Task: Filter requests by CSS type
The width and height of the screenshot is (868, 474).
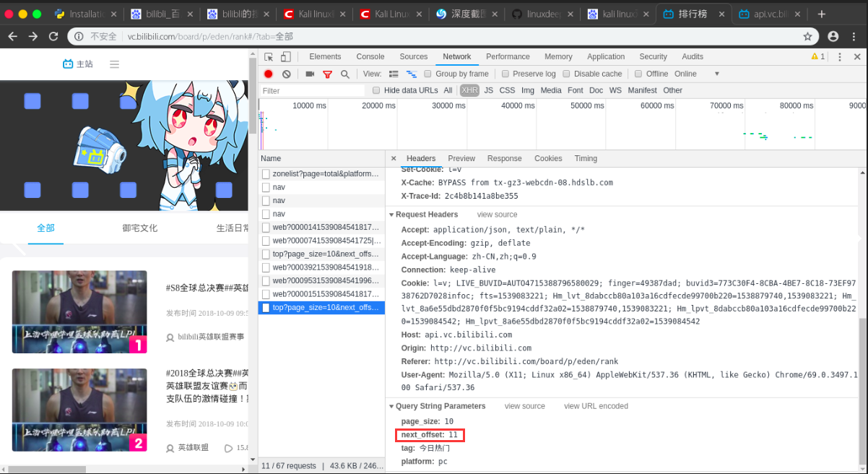Action: 507,90
